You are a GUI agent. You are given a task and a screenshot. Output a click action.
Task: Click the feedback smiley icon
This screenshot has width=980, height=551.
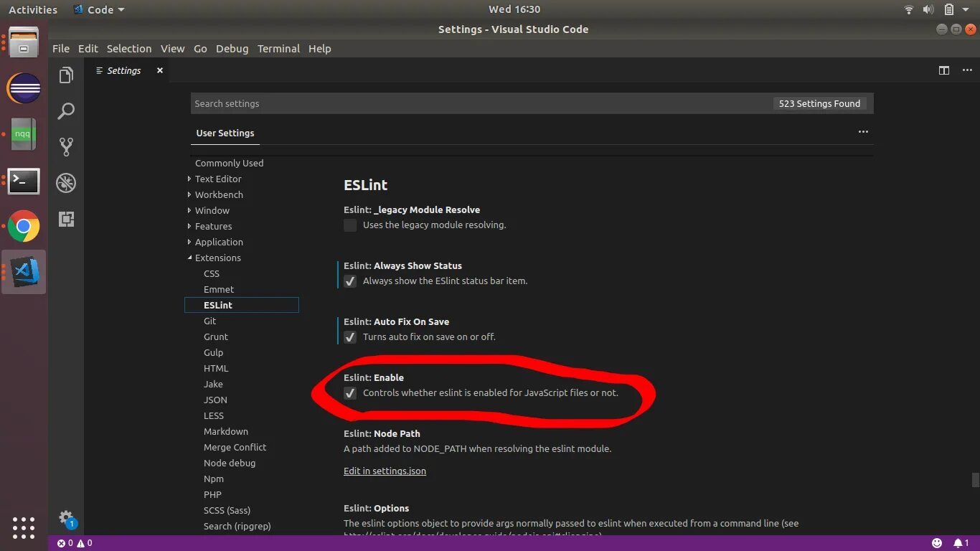(937, 543)
